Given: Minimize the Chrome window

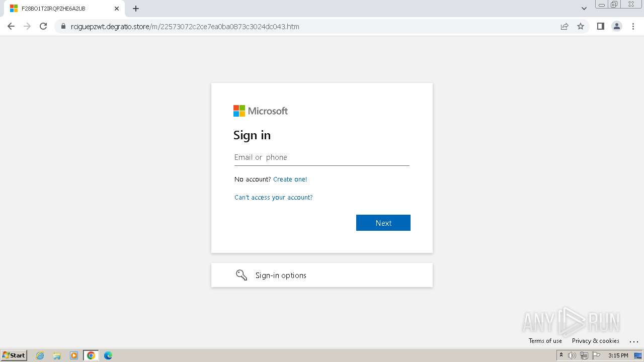Looking at the screenshot, I should pos(602,4).
